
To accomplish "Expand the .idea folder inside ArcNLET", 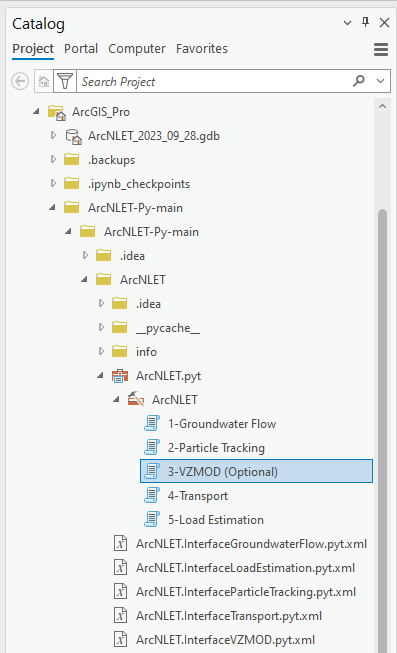I will tap(101, 303).
